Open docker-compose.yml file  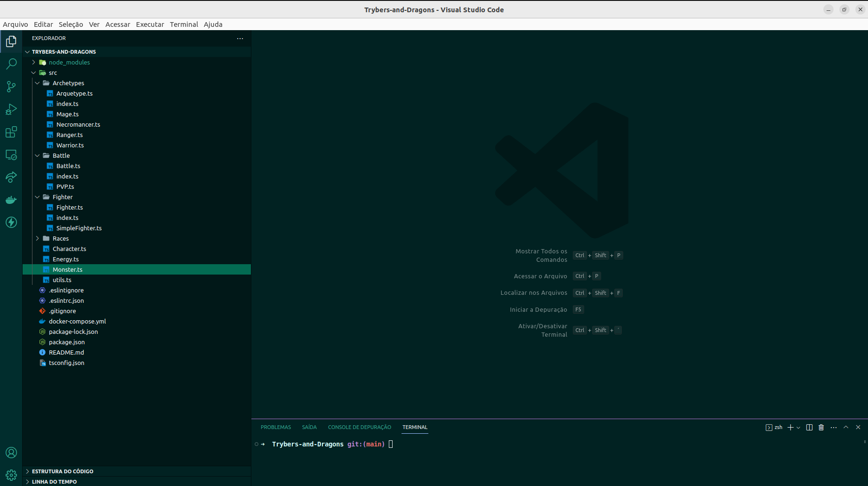(137, 321)
